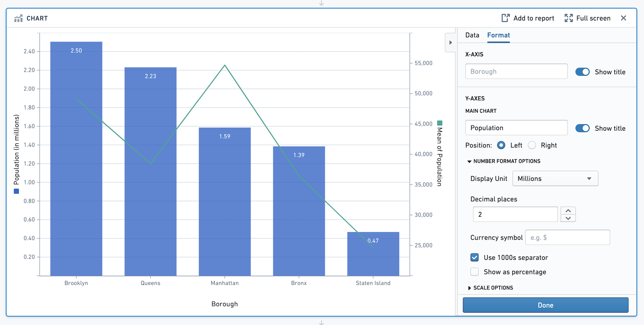Click the 2.50 value label on Brooklyn bar
The width and height of the screenshot is (644, 325).
[76, 51]
